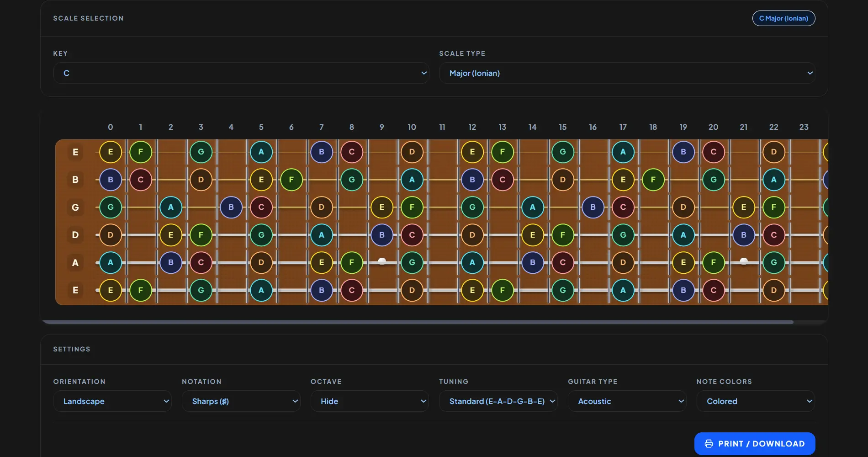Open the Scale Type dropdown showing Major (Ionian)
The width and height of the screenshot is (868, 457).
click(627, 73)
